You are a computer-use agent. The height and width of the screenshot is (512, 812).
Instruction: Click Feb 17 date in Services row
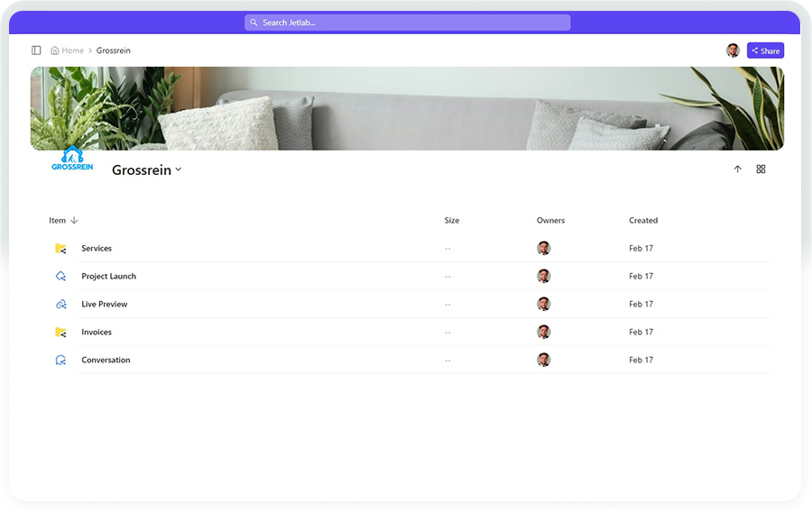coord(641,248)
